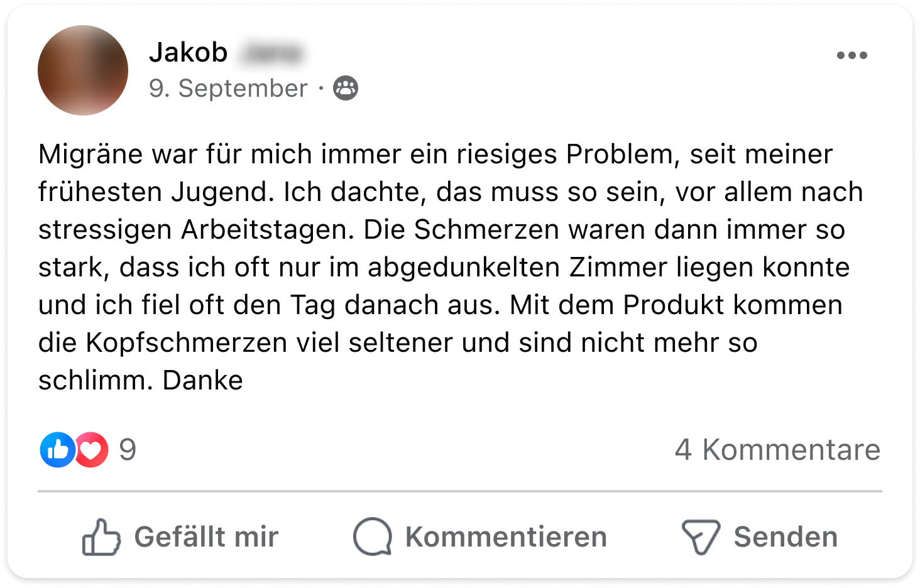Click the red heart reaction icon
Viewport: 920px width, 588px height.
point(92,450)
